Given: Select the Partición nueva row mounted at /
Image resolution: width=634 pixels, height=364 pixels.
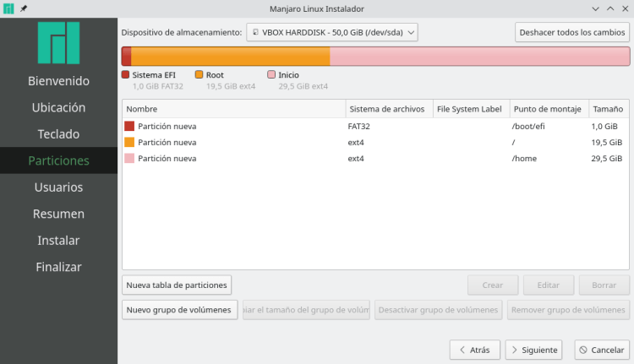Looking at the screenshot, I should 375,142.
